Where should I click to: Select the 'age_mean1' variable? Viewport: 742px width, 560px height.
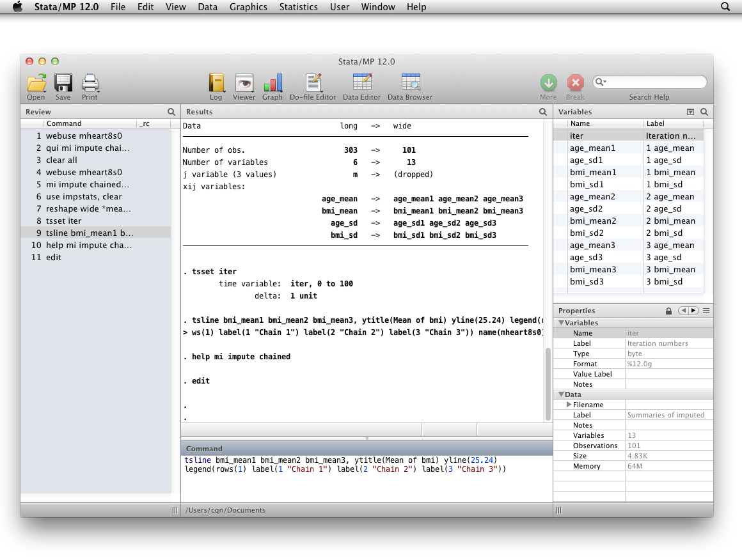tap(628, 148)
